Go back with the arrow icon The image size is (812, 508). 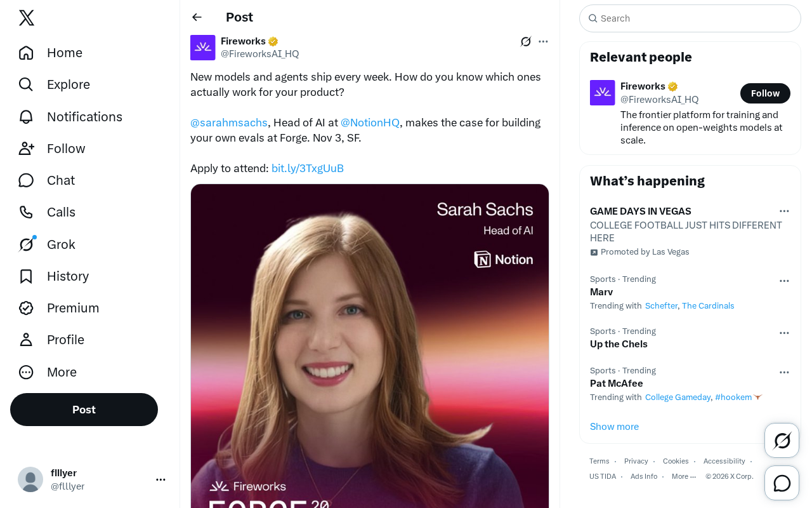(197, 17)
